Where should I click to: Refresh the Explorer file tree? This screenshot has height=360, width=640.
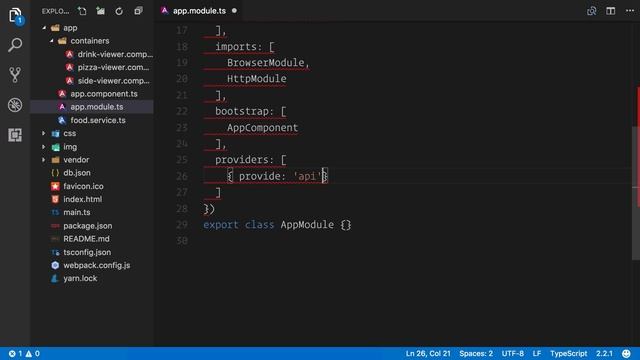119,11
